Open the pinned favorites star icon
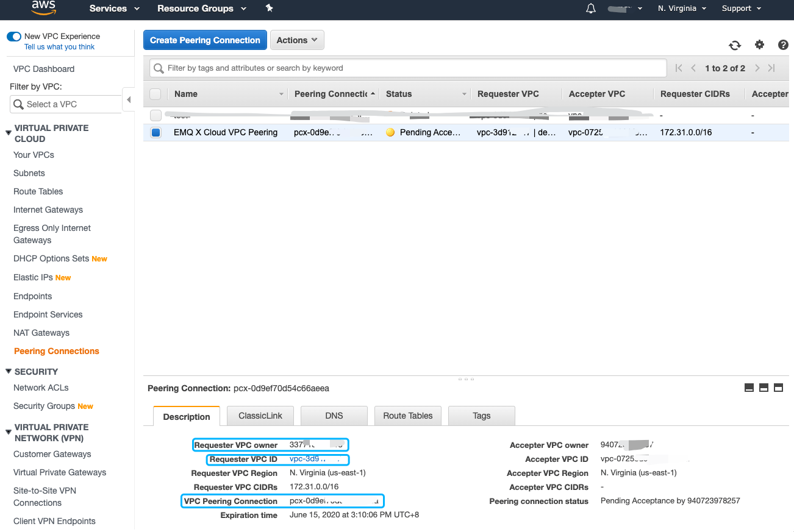The width and height of the screenshot is (794, 532). pos(269,9)
